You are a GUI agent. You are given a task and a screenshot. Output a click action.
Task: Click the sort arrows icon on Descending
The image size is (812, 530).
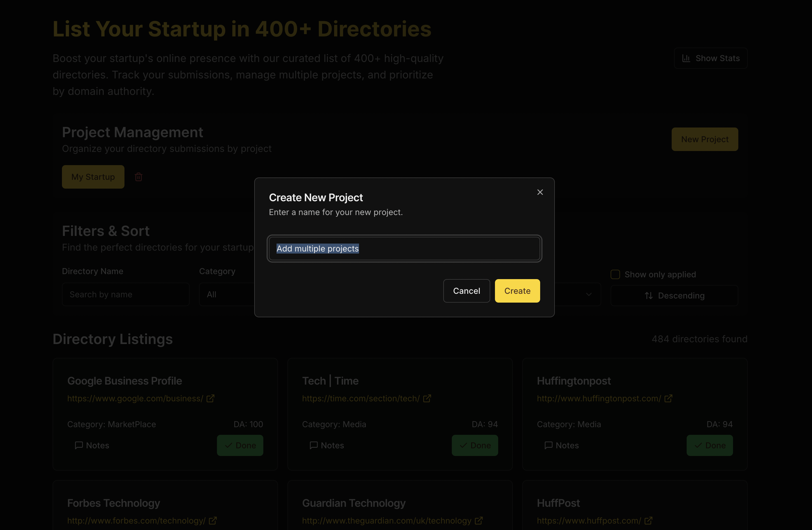point(649,296)
